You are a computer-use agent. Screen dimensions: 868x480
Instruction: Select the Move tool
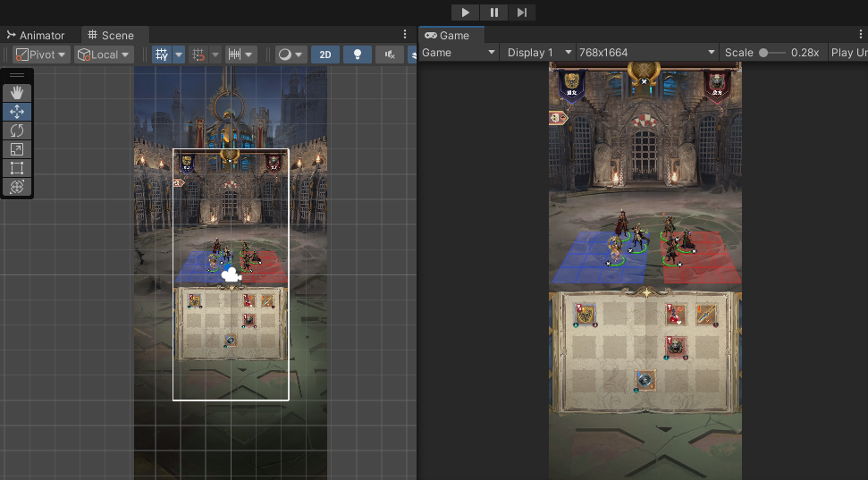point(17,112)
